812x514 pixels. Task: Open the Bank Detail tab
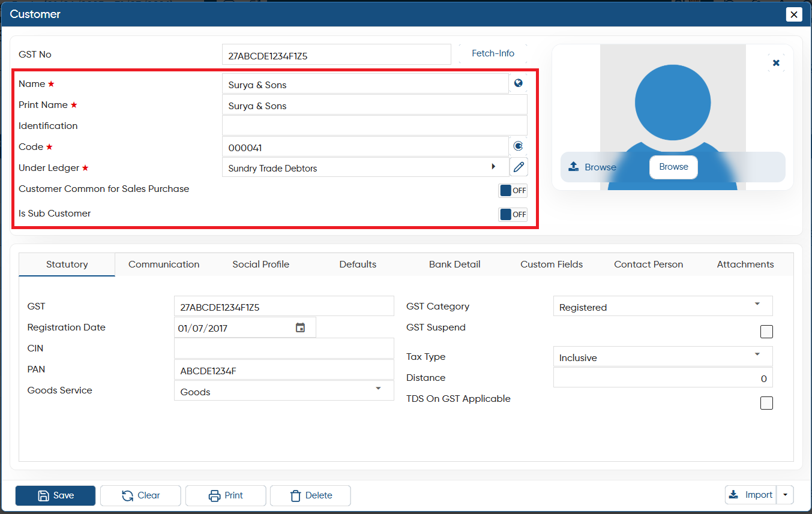click(455, 264)
